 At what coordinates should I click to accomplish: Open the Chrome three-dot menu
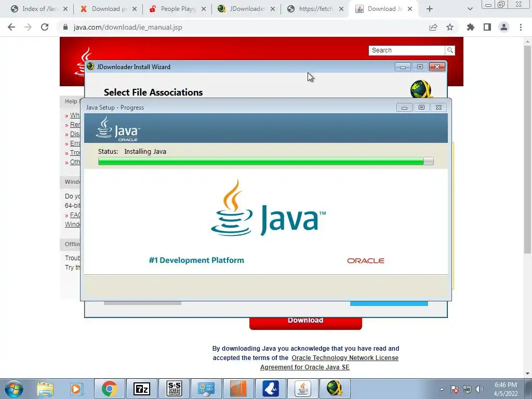pos(521,27)
